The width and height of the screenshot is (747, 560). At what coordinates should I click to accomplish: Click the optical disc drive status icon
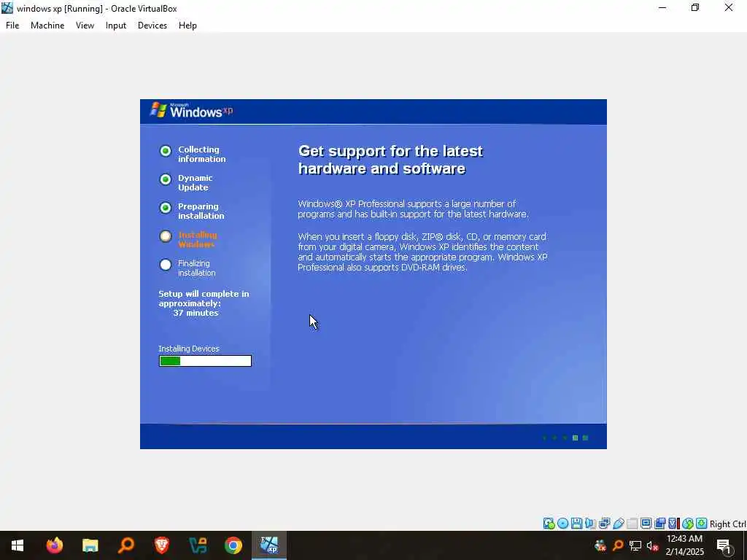click(562, 524)
